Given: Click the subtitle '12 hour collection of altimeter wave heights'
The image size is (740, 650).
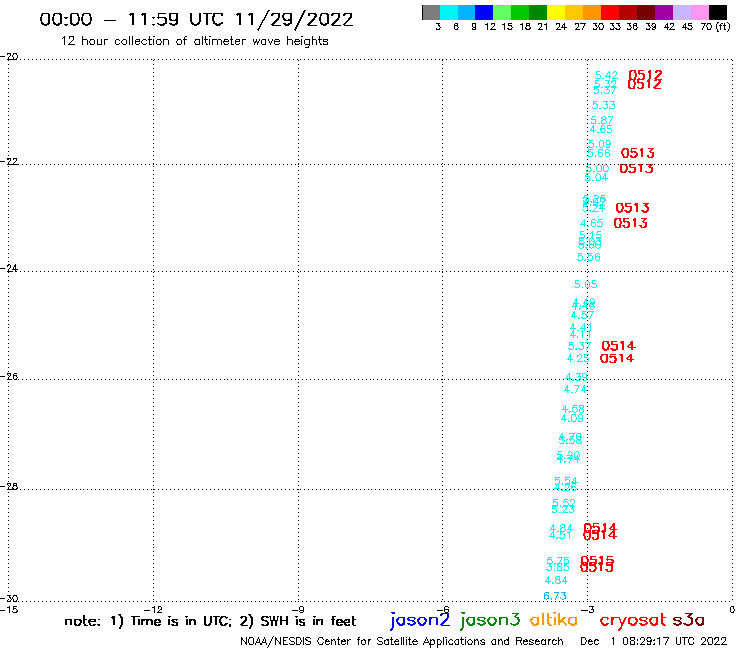Looking at the screenshot, I should pyautogui.click(x=194, y=41).
